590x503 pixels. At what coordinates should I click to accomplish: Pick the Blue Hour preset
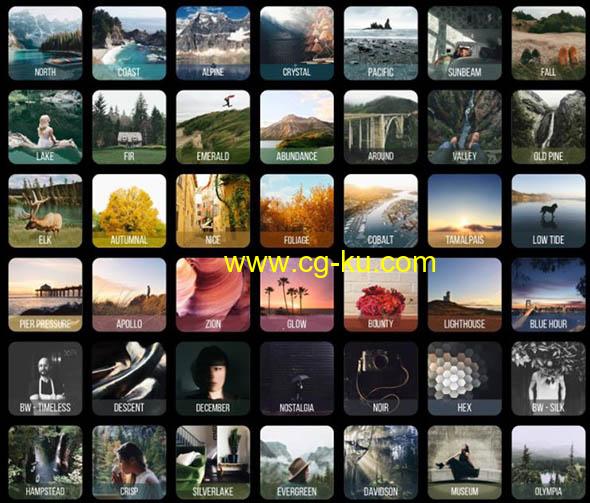(x=549, y=295)
